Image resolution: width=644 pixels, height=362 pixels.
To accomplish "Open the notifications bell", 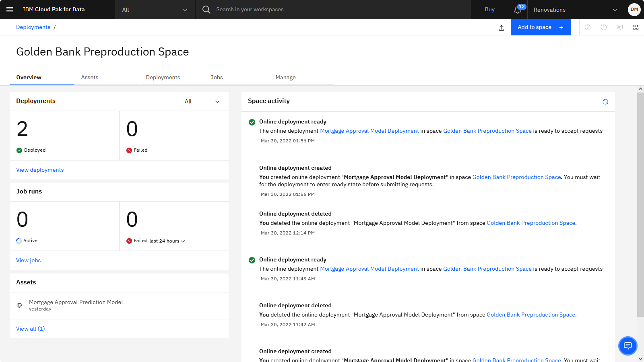I will click(x=518, y=10).
